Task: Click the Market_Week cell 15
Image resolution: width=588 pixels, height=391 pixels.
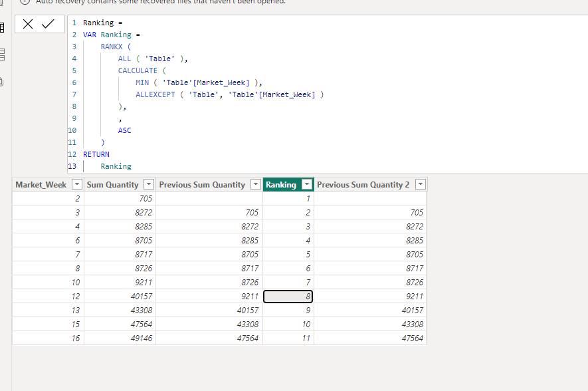Action: (x=48, y=325)
